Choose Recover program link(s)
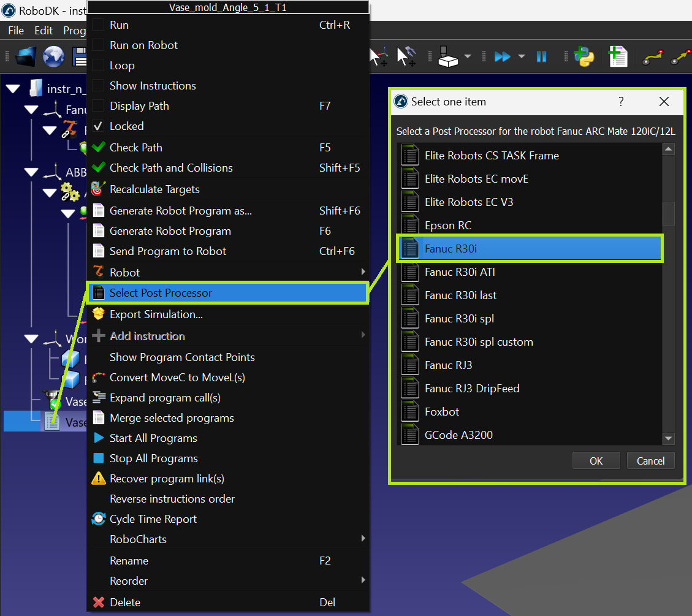The height and width of the screenshot is (616, 692). click(228, 479)
